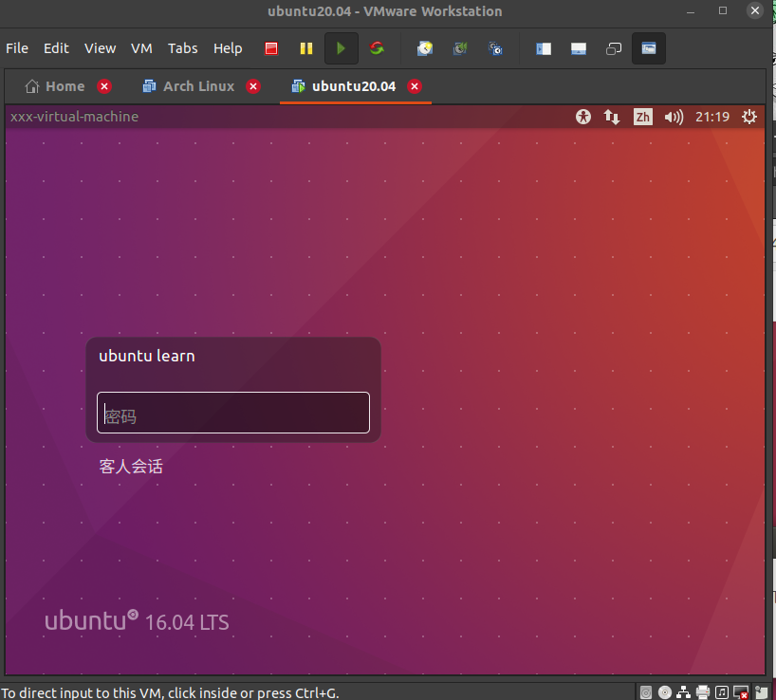This screenshot has width=776, height=700.
Task: Start the virtual machine with the play icon
Action: tap(341, 48)
